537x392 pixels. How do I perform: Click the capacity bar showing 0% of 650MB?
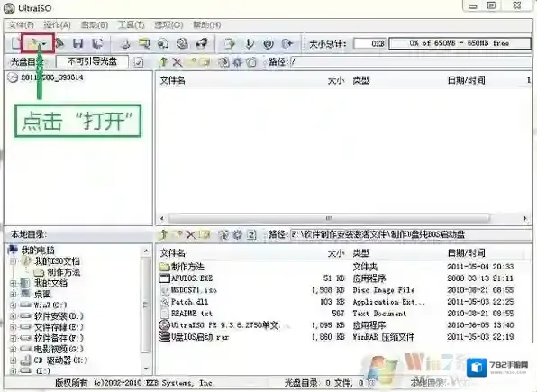tap(460, 43)
